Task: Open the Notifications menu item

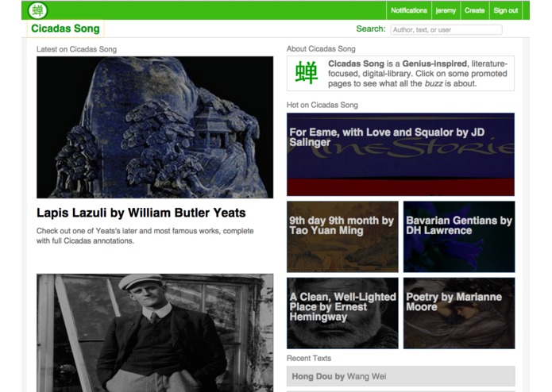Action: (x=409, y=10)
